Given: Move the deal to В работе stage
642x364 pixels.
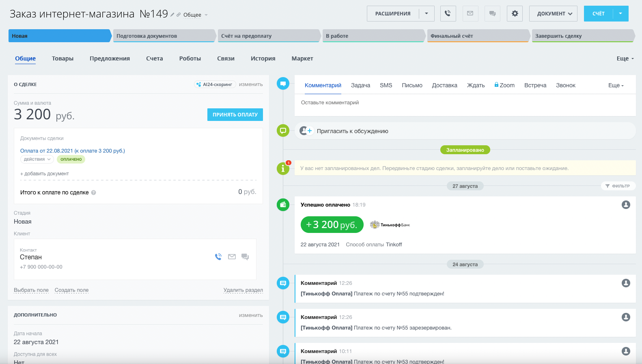Looking at the screenshot, I should pyautogui.click(x=373, y=36).
